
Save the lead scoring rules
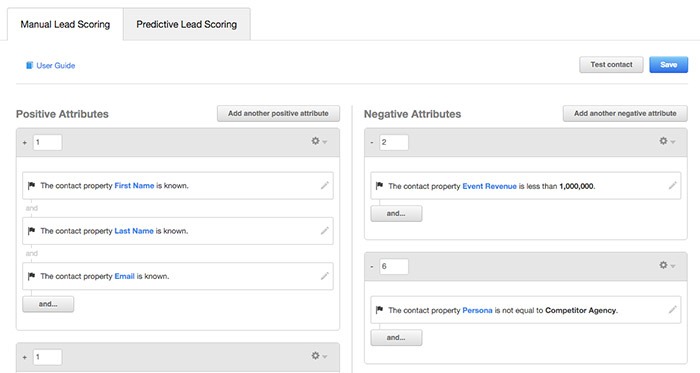click(x=668, y=65)
